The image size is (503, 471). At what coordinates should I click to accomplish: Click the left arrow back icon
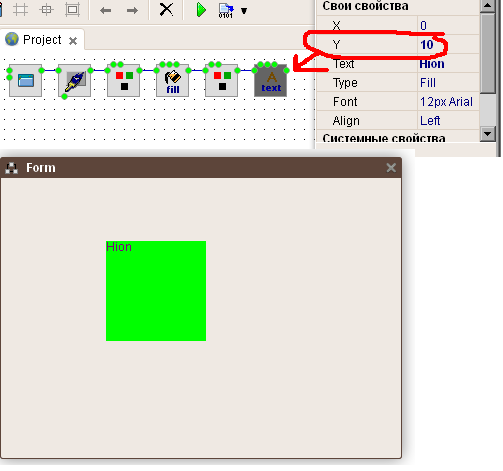pos(105,11)
